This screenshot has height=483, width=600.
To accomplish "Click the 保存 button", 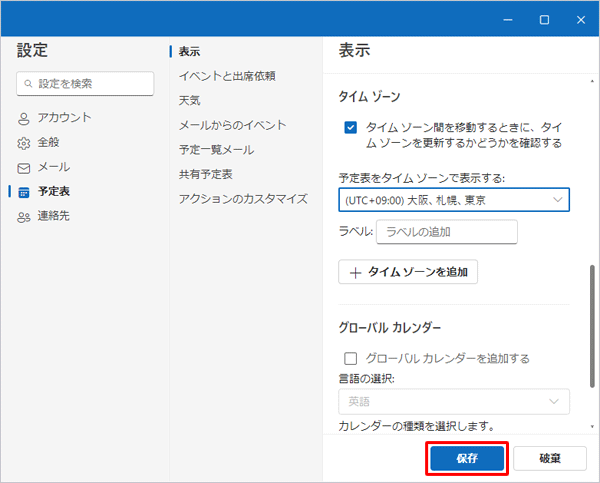I will tap(467, 458).
